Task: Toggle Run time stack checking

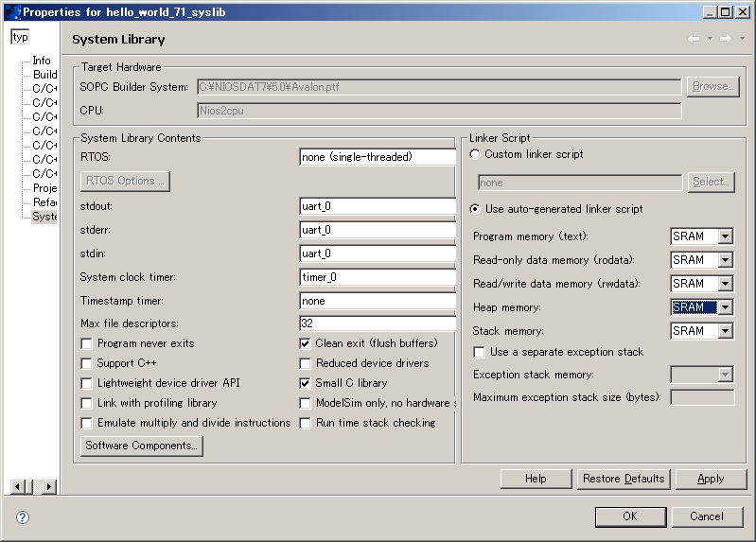Action: [306, 423]
